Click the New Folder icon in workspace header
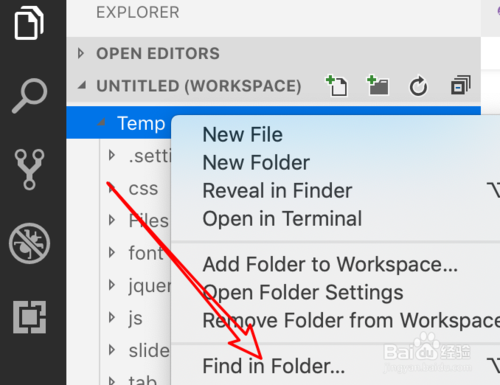The width and height of the screenshot is (500, 385). (x=378, y=86)
